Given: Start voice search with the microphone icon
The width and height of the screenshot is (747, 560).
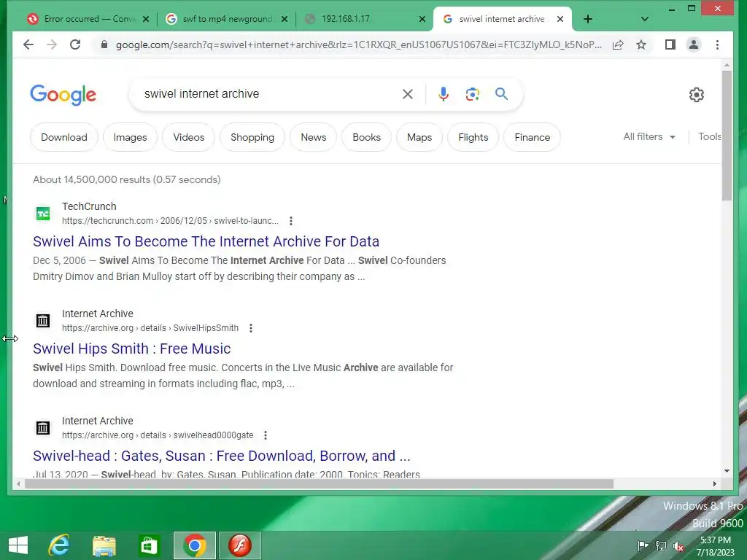Looking at the screenshot, I should [x=444, y=94].
